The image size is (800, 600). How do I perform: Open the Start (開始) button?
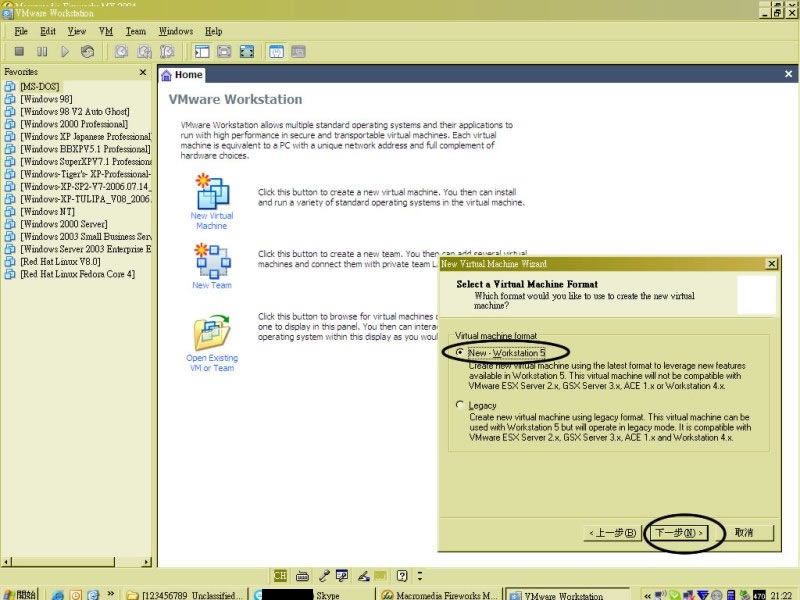coord(20,594)
